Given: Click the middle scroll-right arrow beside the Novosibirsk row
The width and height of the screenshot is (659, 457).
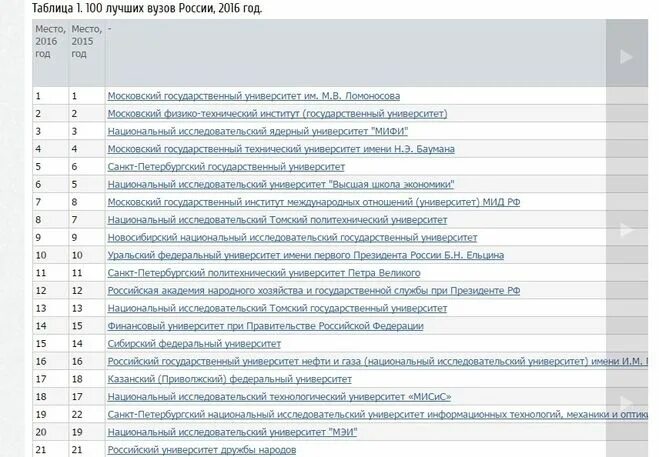Looking at the screenshot, I should pyautogui.click(x=626, y=230).
